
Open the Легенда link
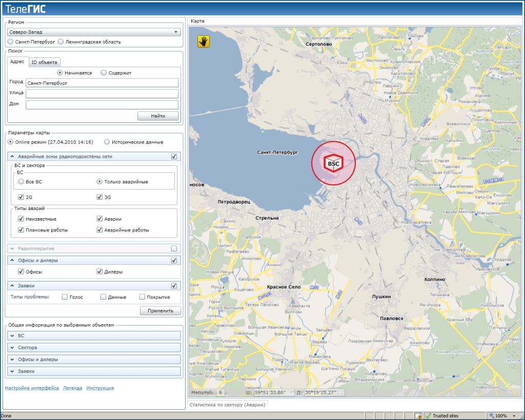[x=72, y=388]
